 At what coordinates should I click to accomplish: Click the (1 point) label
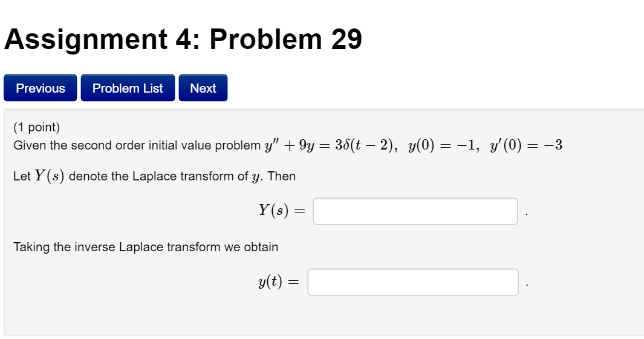(36, 127)
